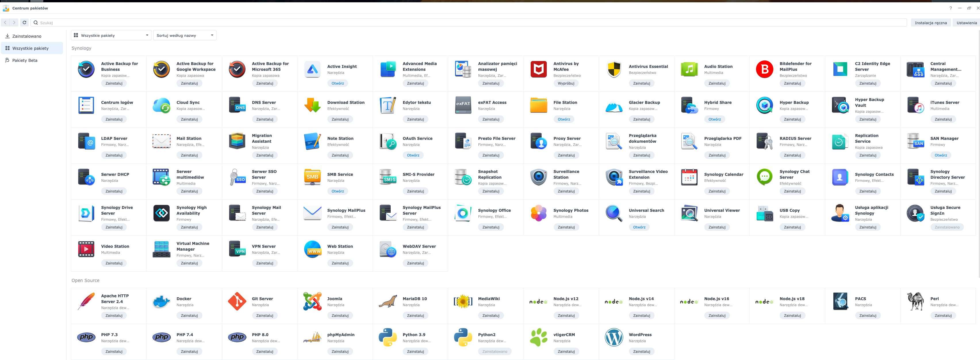The height and width of the screenshot is (360, 980).
Task: Click the Web Station globe icon
Action: pos(312,249)
